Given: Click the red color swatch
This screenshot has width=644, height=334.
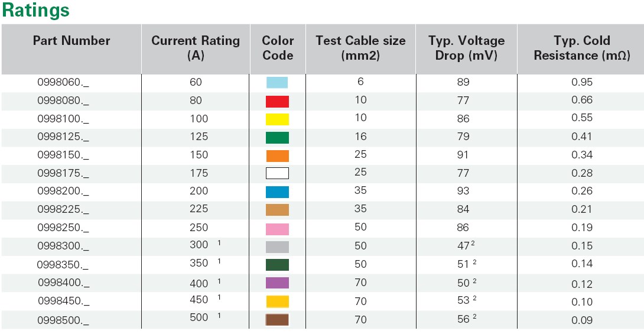Looking at the screenshot, I should coord(277,101).
